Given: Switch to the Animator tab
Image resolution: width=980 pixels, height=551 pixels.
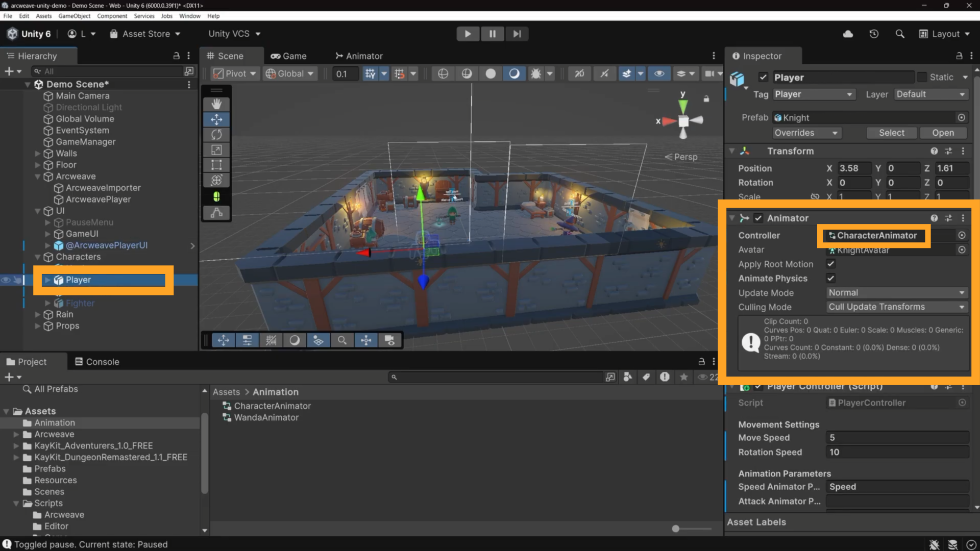Looking at the screenshot, I should [359, 56].
